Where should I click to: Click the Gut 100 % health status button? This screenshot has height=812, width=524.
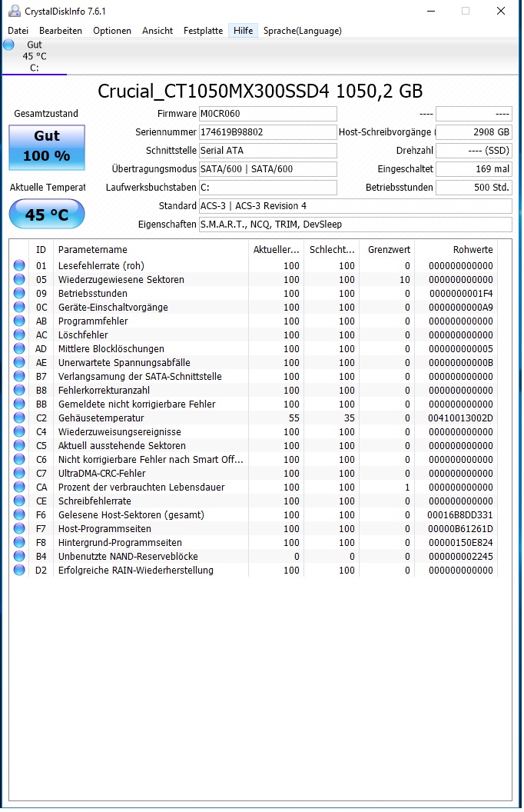47,147
